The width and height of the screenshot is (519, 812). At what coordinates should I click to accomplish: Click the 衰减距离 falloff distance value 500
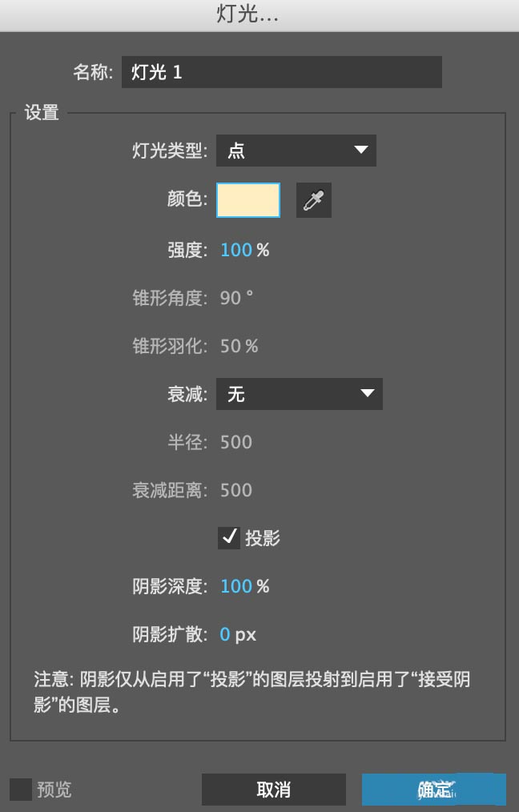coord(236,490)
